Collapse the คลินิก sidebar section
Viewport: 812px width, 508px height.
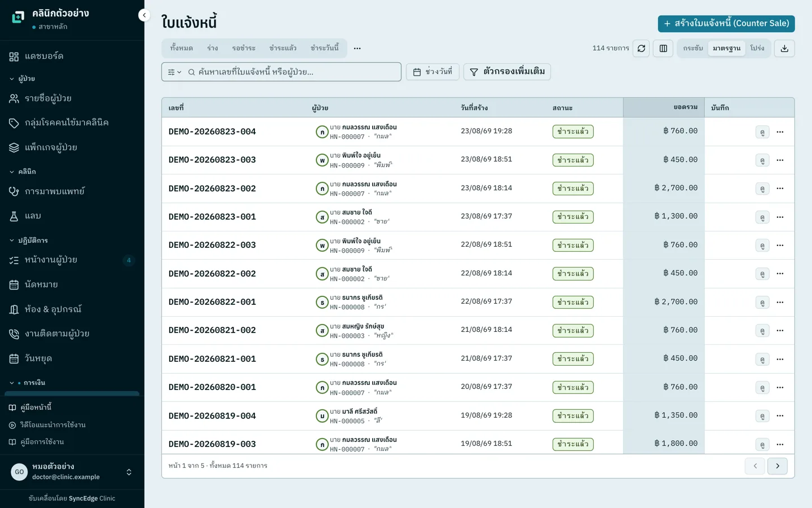23,172
